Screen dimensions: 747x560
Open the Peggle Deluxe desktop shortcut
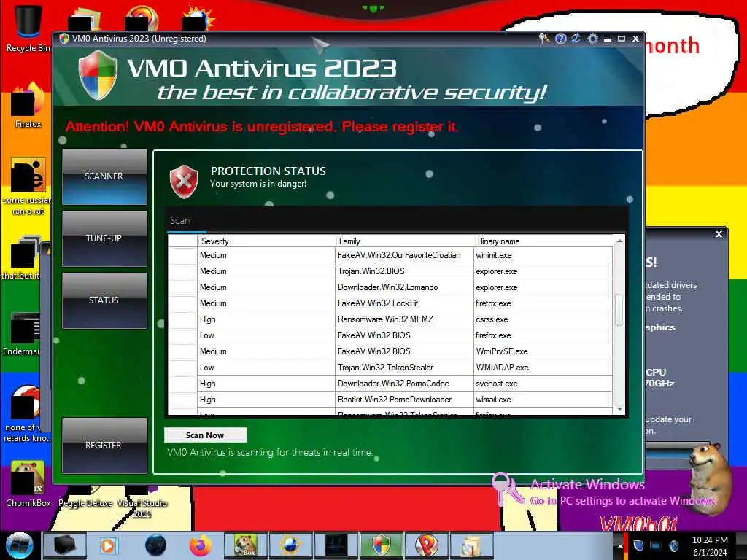coord(85,497)
